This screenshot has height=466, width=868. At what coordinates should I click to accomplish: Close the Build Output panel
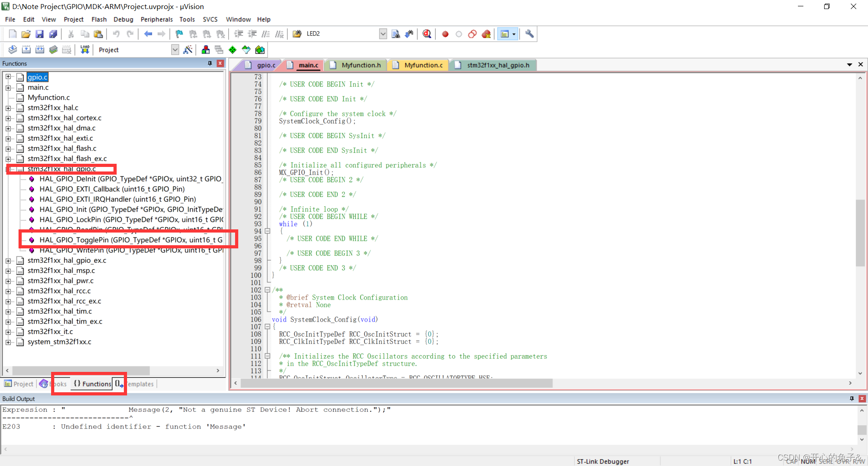click(x=862, y=399)
